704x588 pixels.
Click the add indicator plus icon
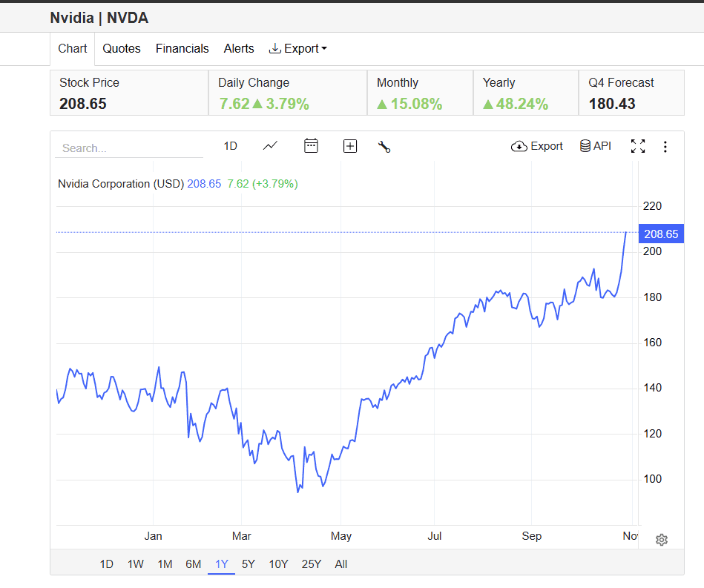[x=349, y=146]
